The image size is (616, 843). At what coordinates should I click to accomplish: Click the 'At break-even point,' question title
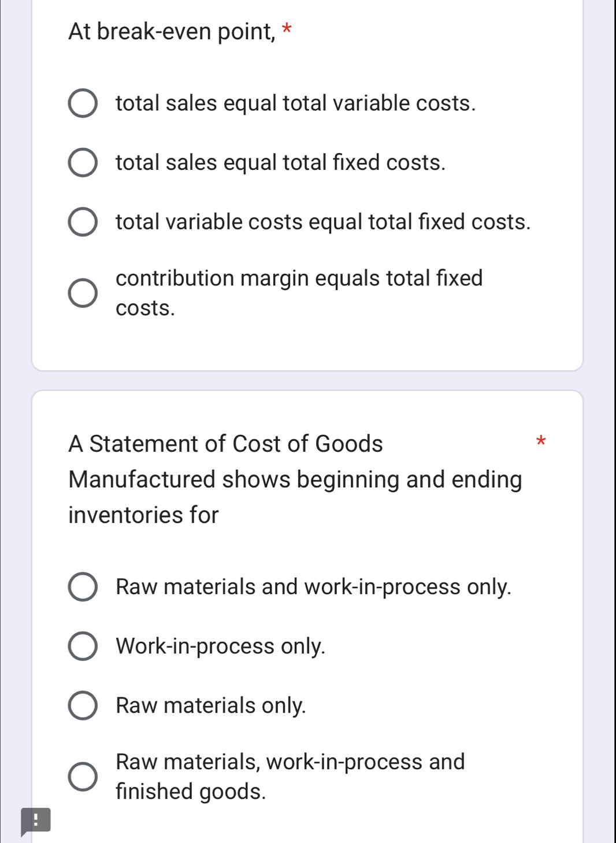point(172,31)
